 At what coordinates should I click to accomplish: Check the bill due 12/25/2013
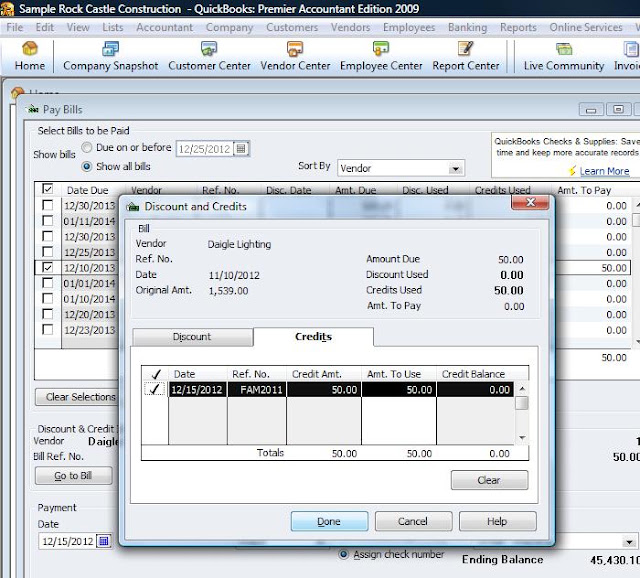point(47,252)
